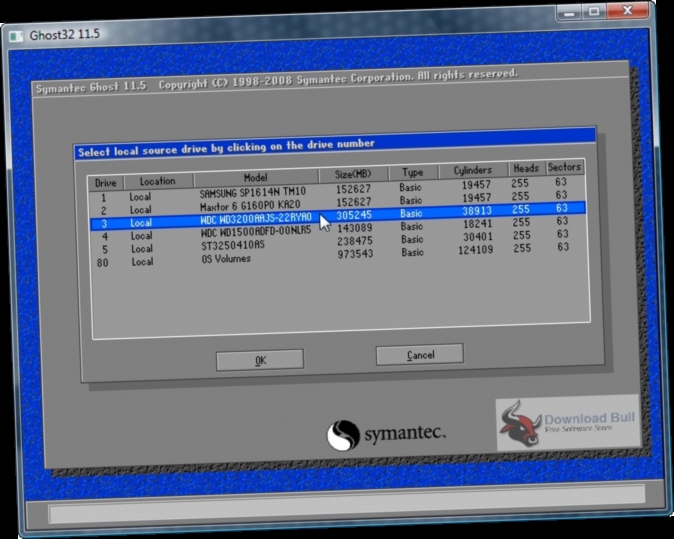Click size value 143089
The width and height of the screenshot is (674, 539).
tap(355, 228)
